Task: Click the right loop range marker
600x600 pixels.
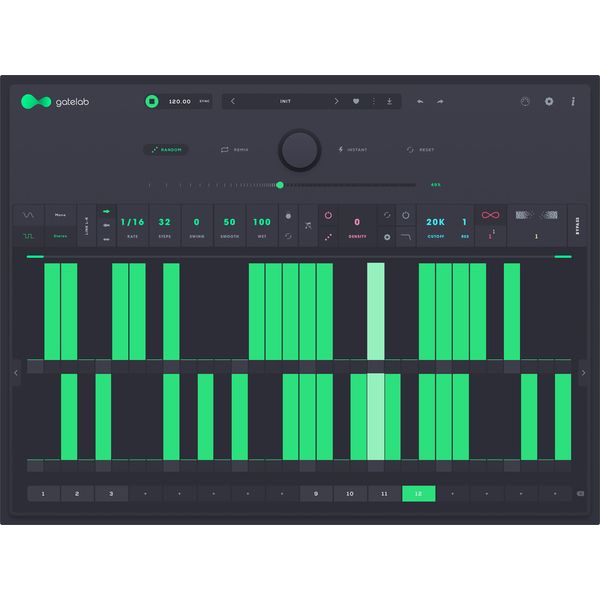Action: click(x=563, y=257)
